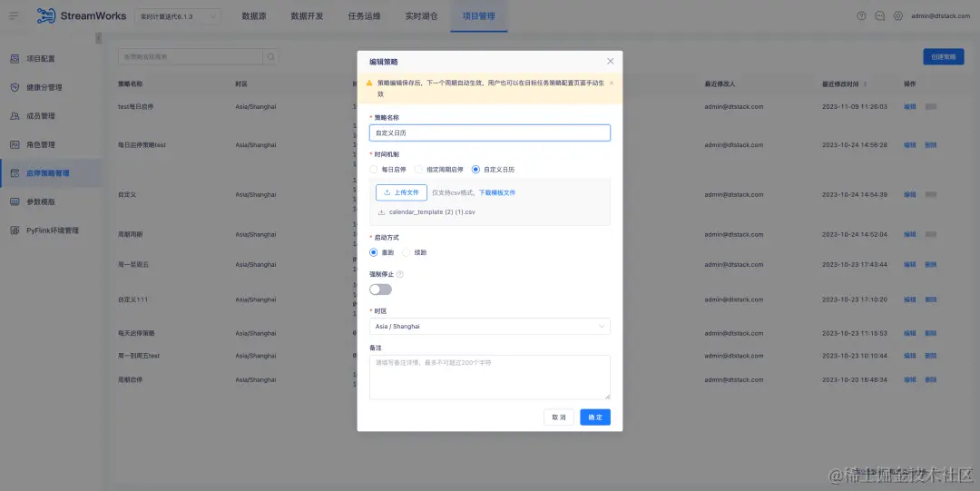This screenshot has width=980, height=491.
Task: Click the sidebar collapse handle
Action: tap(98, 38)
